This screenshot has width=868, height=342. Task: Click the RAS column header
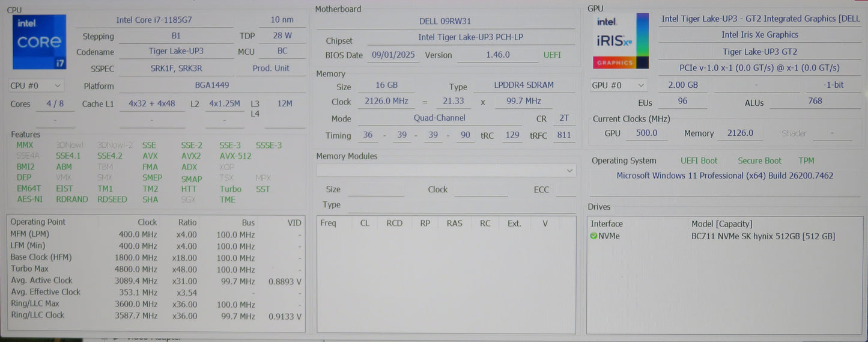pos(455,223)
